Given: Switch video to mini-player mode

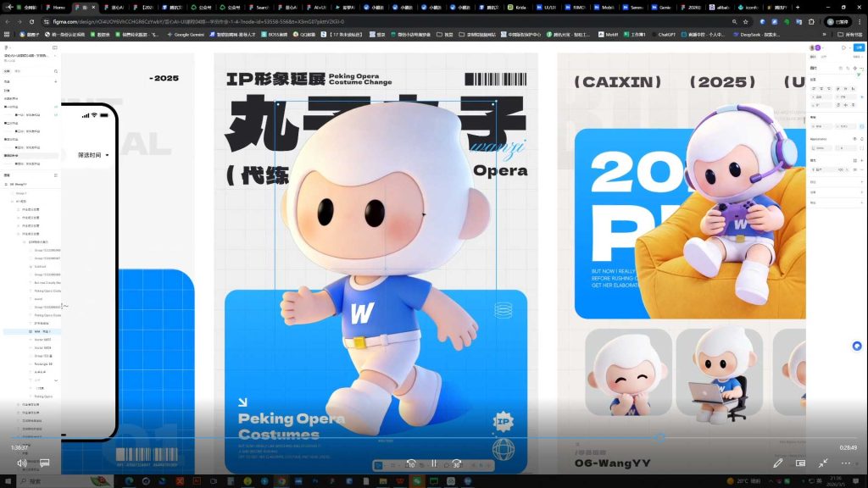Looking at the screenshot, I should pos(800,463).
